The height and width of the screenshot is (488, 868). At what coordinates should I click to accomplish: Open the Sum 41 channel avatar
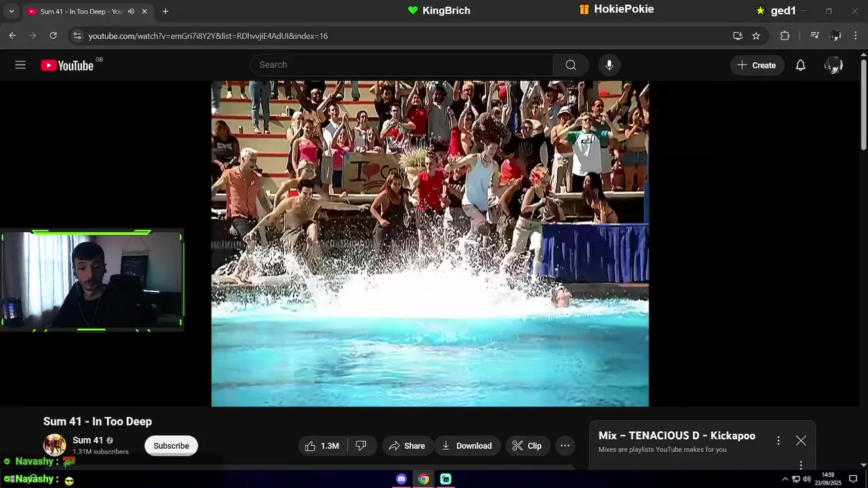coord(55,445)
